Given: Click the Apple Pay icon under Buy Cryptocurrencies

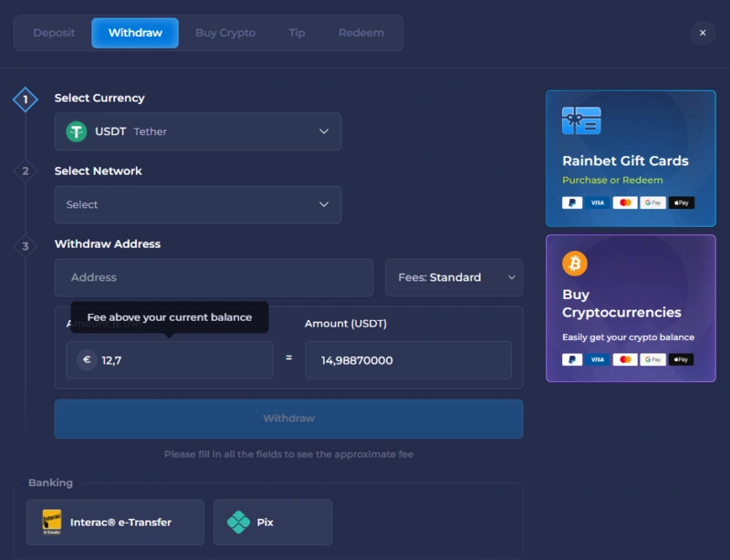Looking at the screenshot, I should [681, 359].
